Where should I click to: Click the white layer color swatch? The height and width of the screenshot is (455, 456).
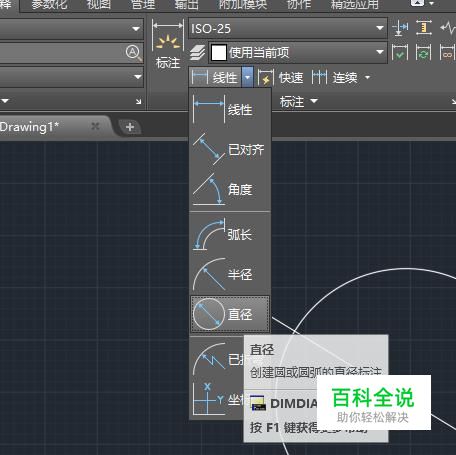coord(219,52)
